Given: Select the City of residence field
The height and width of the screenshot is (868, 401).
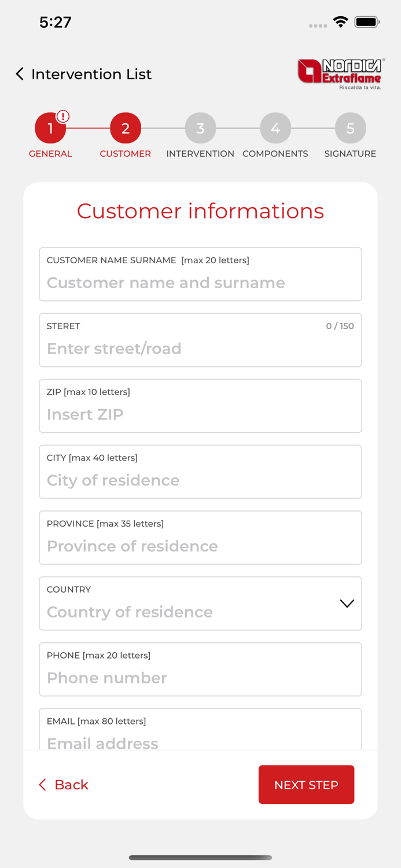Looking at the screenshot, I should pos(200,480).
